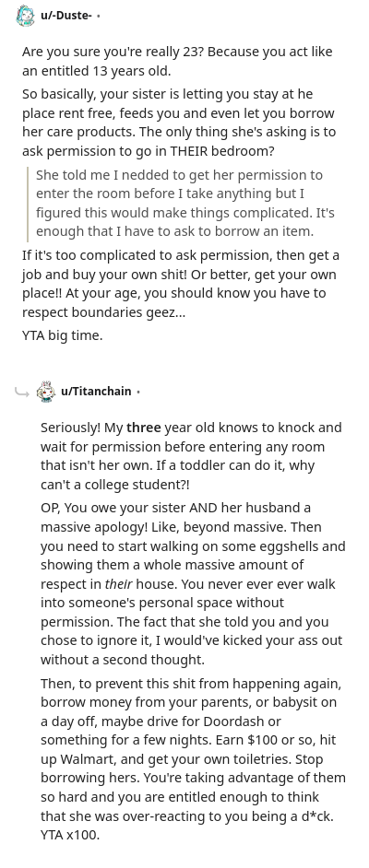Click the bold word 'three' in Titanchain's comment

(x=144, y=428)
